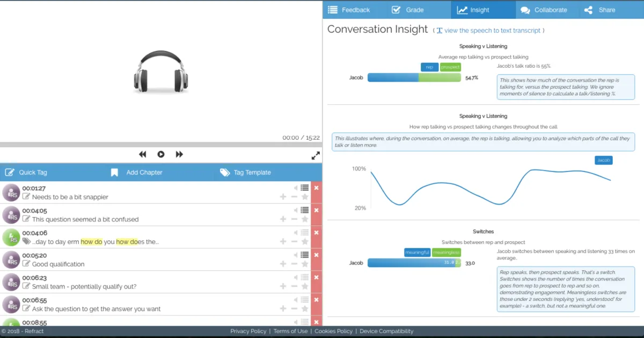Delete the 00:01:27 comment
This screenshot has height=338, width=644.
(316, 188)
